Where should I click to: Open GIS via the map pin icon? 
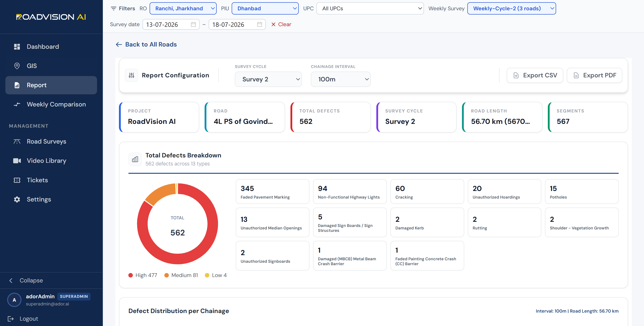click(x=17, y=66)
